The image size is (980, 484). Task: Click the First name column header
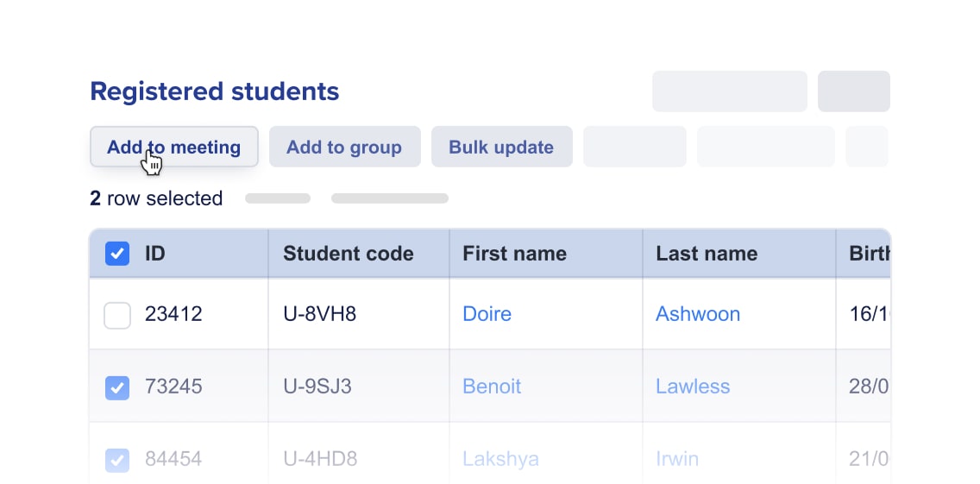pos(514,254)
